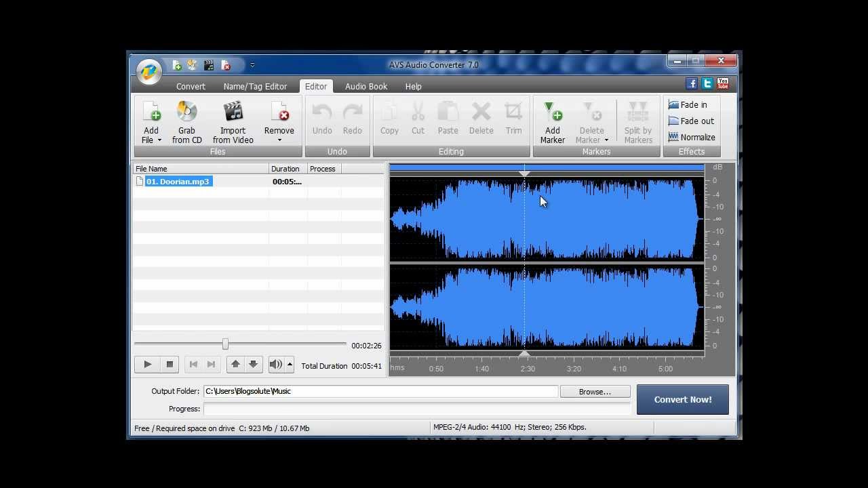Click the 00:05 duration cell
The image size is (868, 488).
(288, 182)
